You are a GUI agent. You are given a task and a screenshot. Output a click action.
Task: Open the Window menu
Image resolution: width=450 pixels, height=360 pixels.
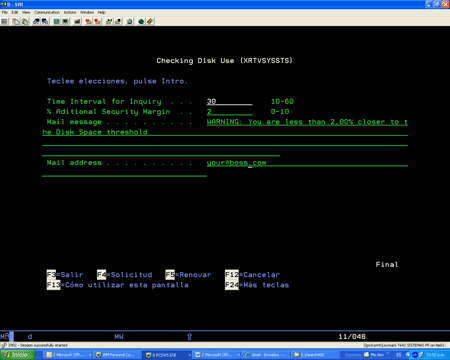pos(87,12)
